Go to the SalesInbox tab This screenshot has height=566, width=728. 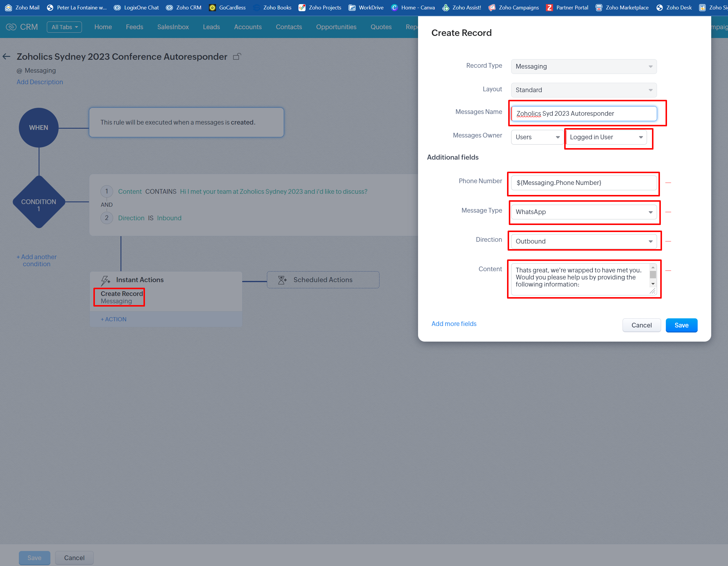pyautogui.click(x=173, y=27)
